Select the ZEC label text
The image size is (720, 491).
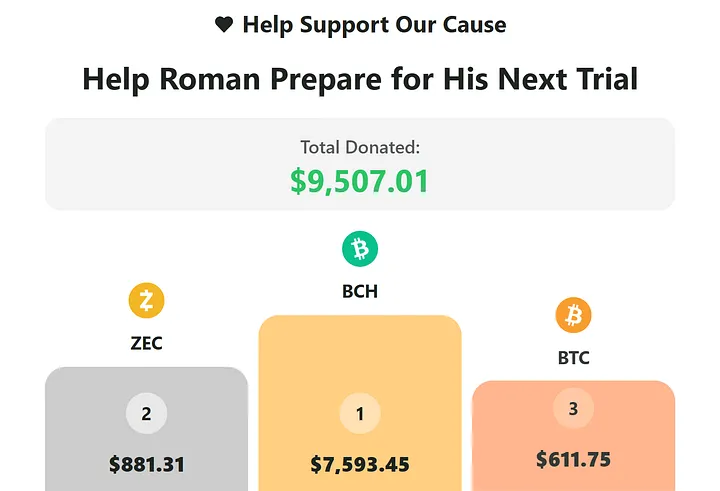point(146,343)
